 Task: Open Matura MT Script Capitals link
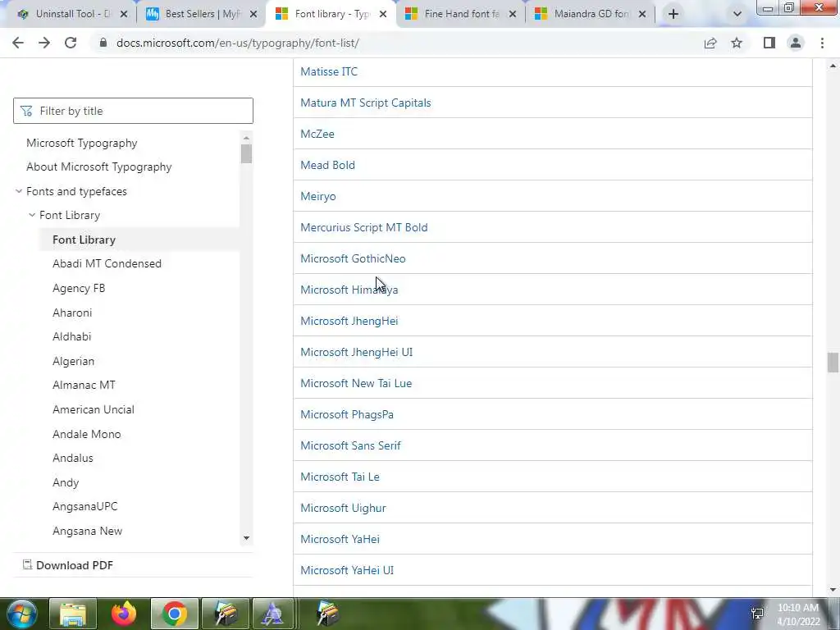click(x=365, y=103)
